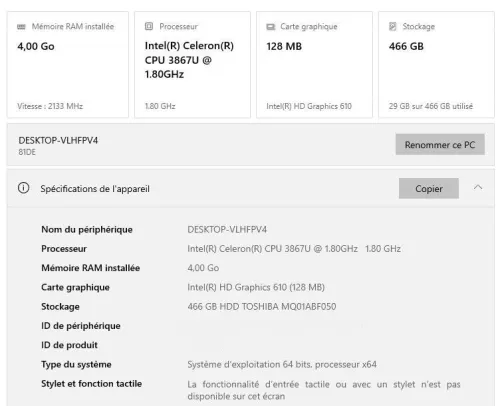Open the Stockage 466 GB card

click(x=436, y=65)
